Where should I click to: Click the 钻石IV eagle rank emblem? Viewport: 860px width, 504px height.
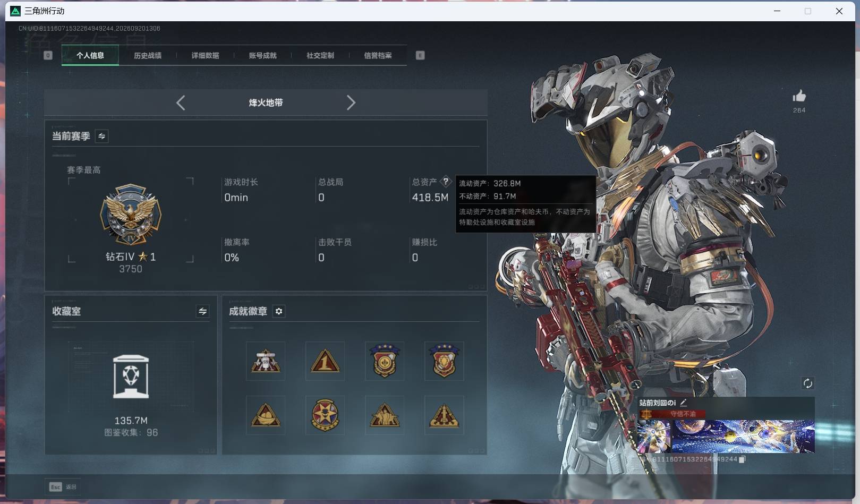pos(131,216)
